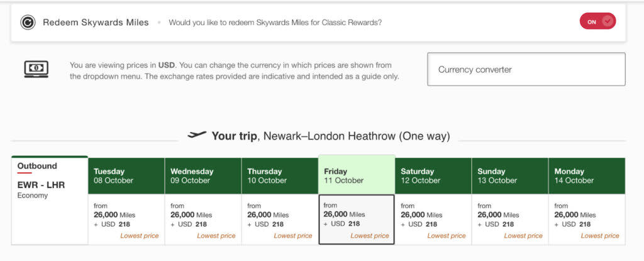Open the Currency converter dropdown
The image size is (644, 261).
526,69
